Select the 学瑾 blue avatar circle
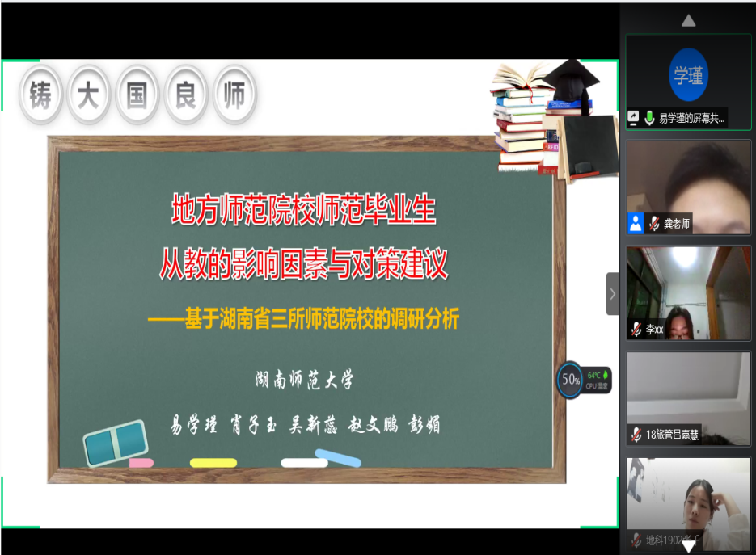 pos(688,76)
